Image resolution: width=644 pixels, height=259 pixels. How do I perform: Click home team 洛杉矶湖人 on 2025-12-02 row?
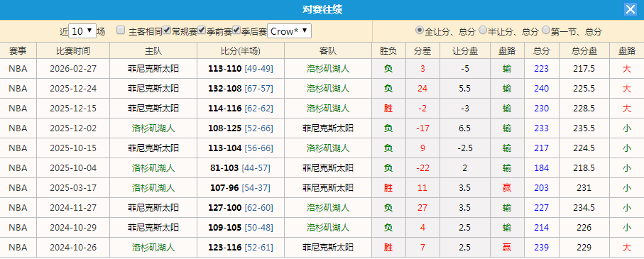(x=153, y=128)
